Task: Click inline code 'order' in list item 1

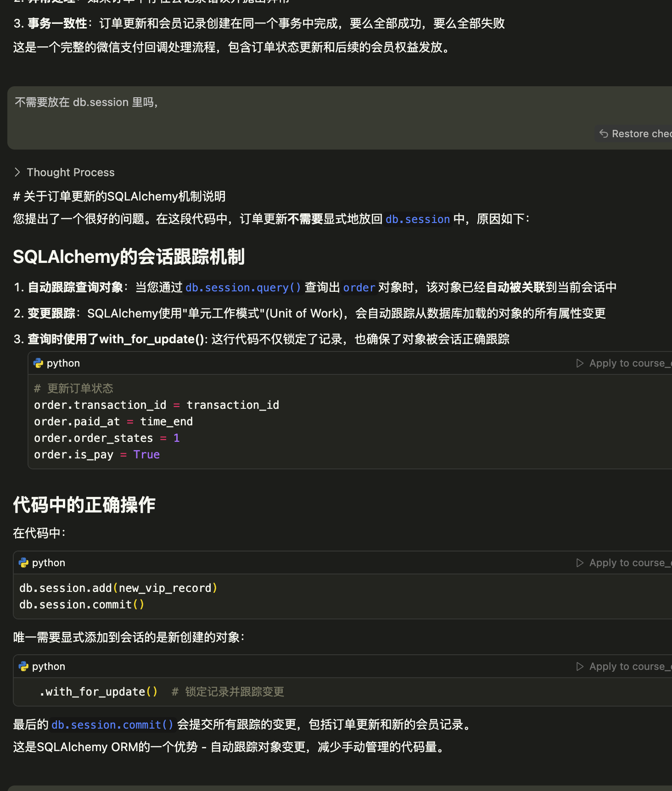Action: pos(359,288)
